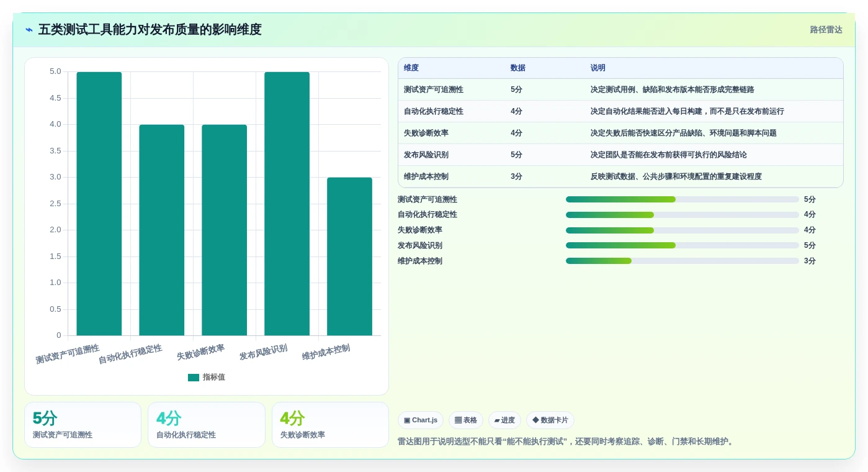Select table cell 维护成本控制
Screen dimensions: 868x472
[426, 176]
